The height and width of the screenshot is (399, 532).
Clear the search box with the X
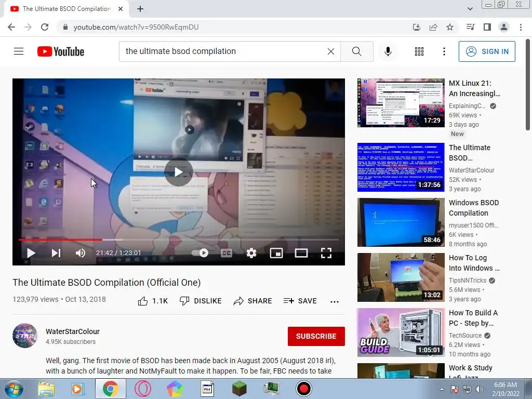pos(331,51)
